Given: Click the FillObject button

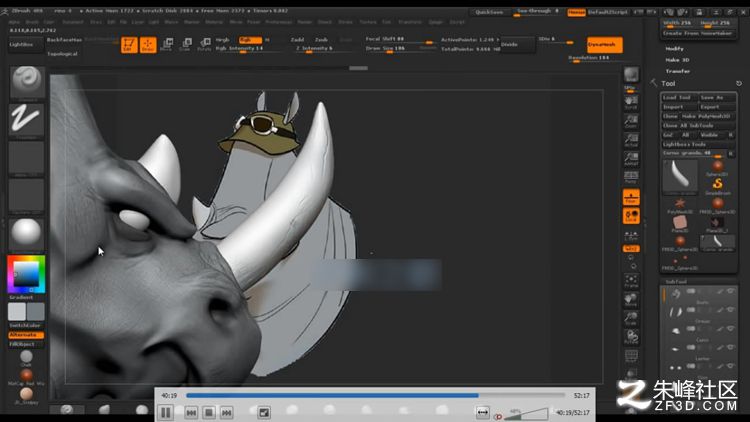Looking at the screenshot, I should 26,344.
